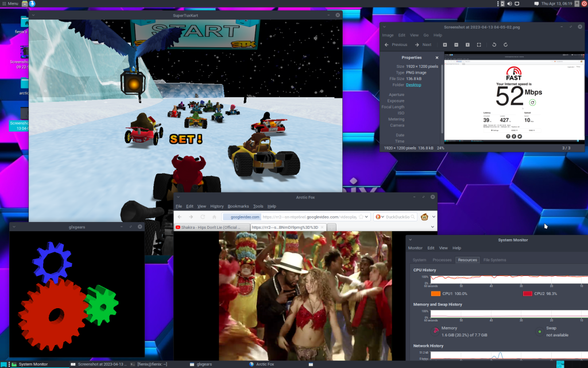The width and height of the screenshot is (588, 368).
Task: Click the FAST speed test image preview
Action: (514, 98)
